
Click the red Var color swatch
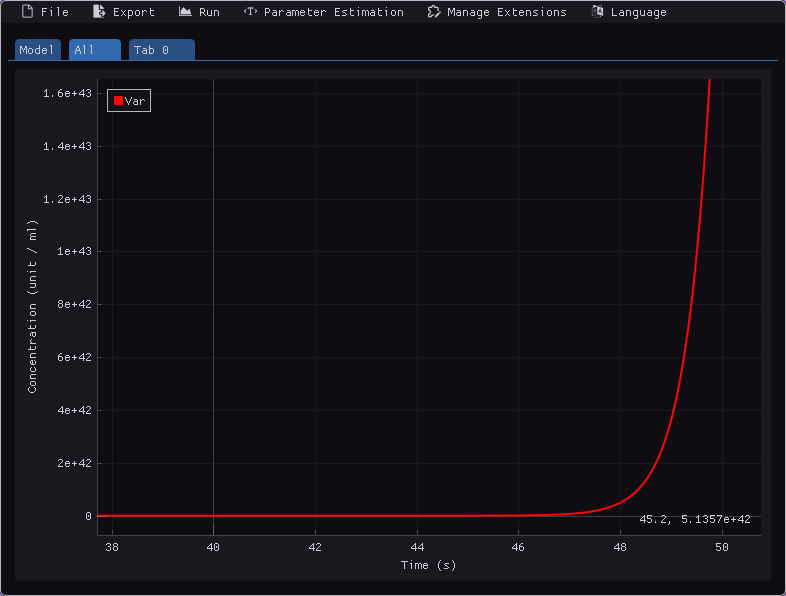(x=118, y=100)
